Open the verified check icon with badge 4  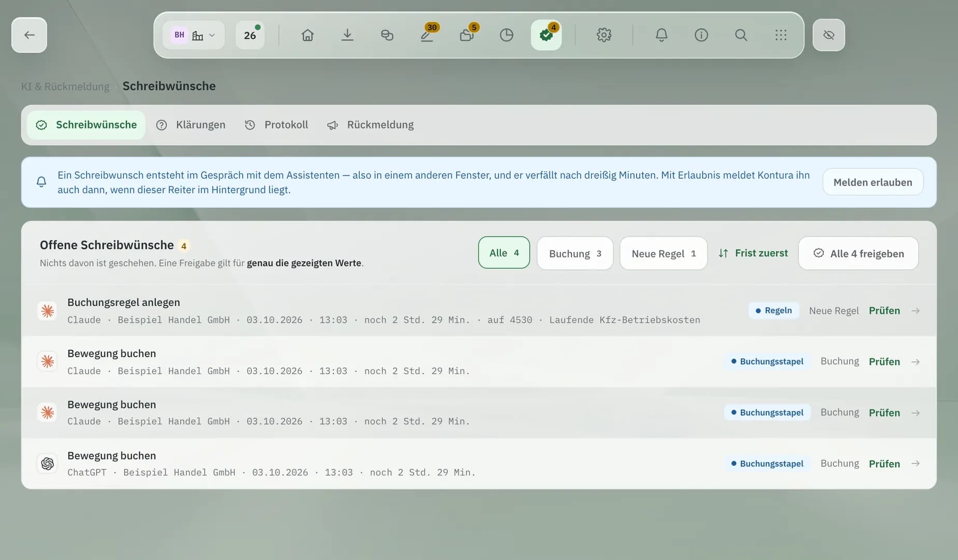pyautogui.click(x=546, y=35)
